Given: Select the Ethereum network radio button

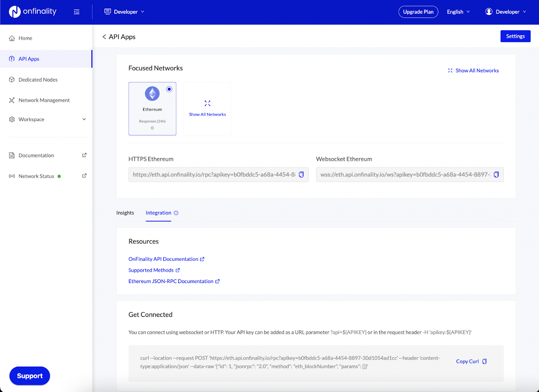Looking at the screenshot, I should (169, 89).
